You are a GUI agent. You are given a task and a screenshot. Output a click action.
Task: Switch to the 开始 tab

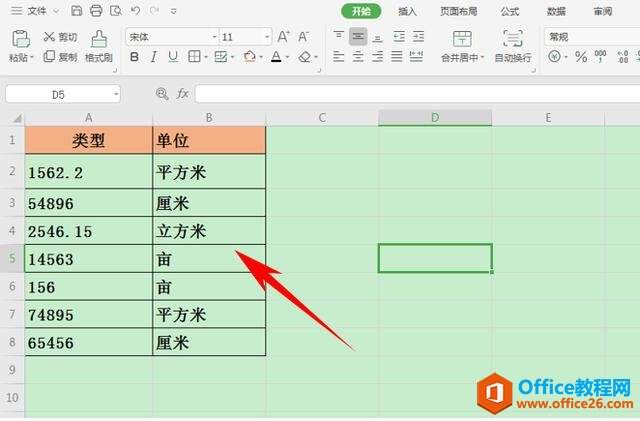(x=361, y=11)
